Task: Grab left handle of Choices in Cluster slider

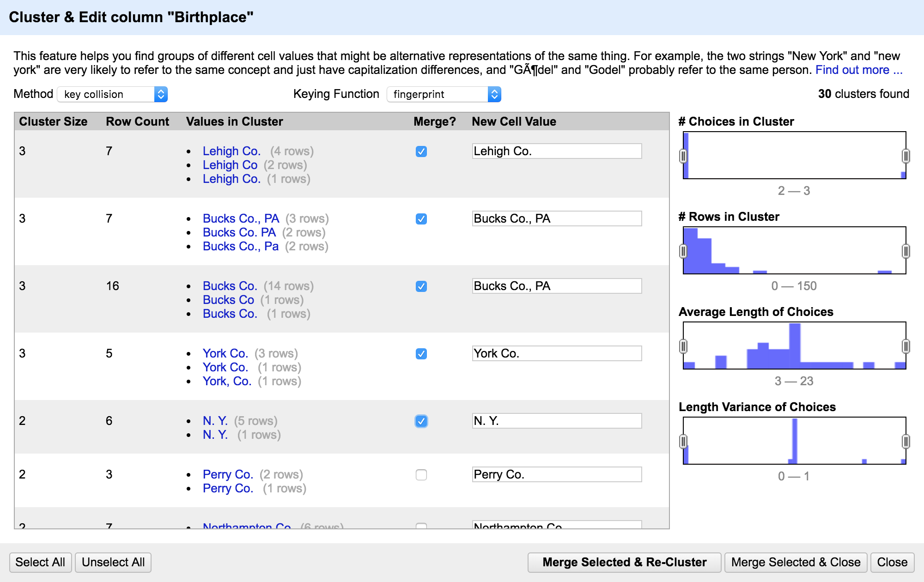Action: [x=683, y=156]
